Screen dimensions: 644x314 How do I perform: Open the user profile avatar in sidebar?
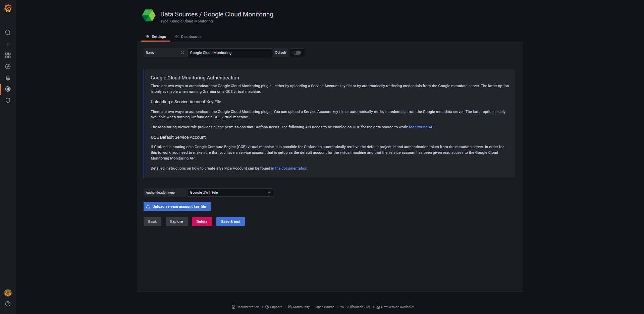click(8, 293)
